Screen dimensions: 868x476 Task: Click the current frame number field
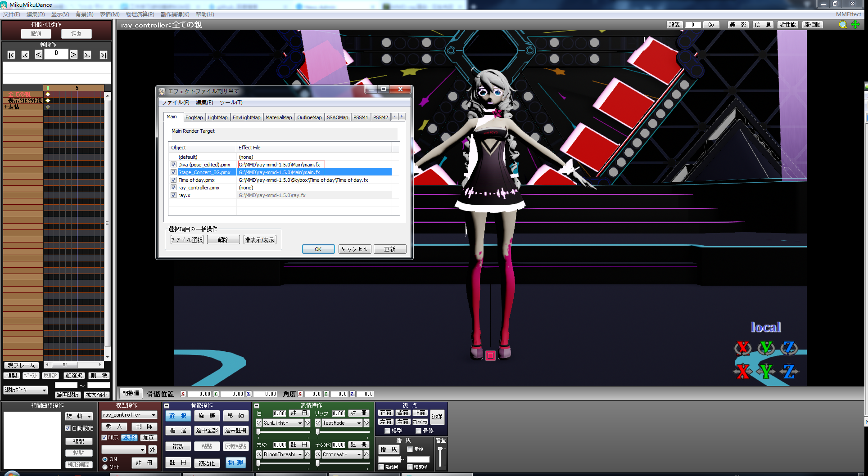click(56, 54)
